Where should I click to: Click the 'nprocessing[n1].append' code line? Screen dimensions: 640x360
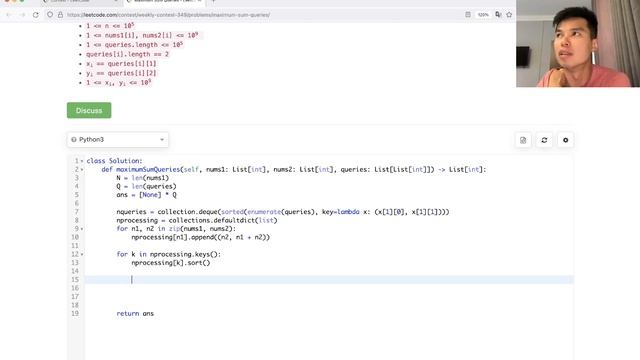(200, 237)
